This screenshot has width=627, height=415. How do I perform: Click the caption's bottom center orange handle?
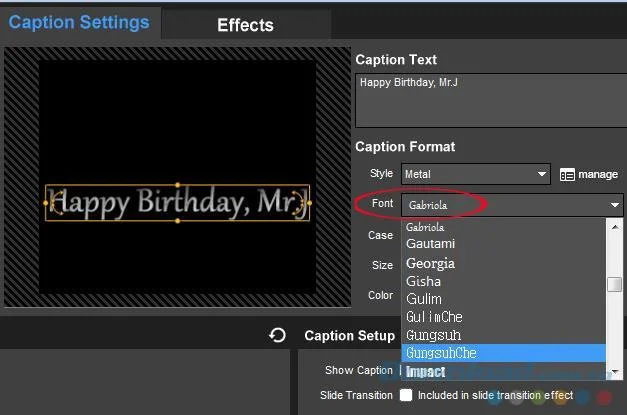(x=178, y=221)
